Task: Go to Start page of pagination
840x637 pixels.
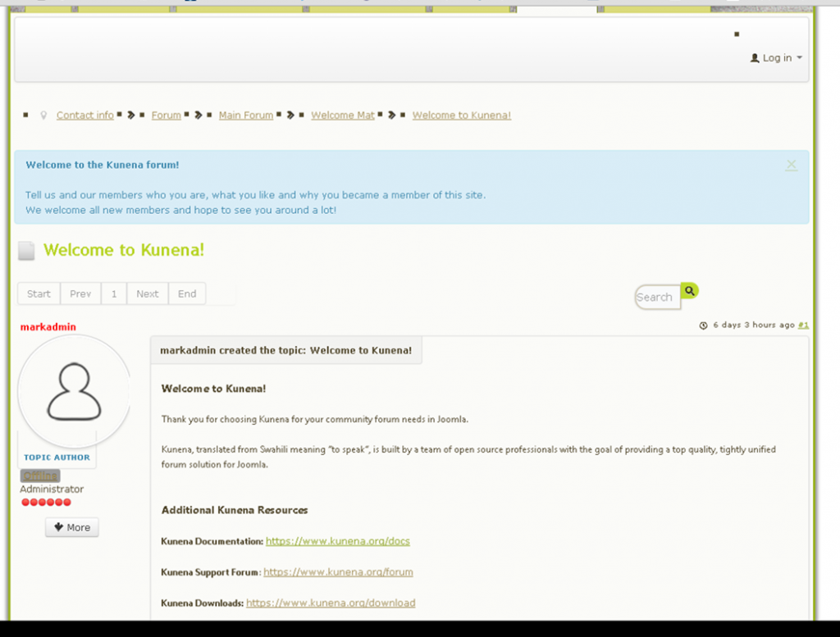Action: [x=39, y=293]
